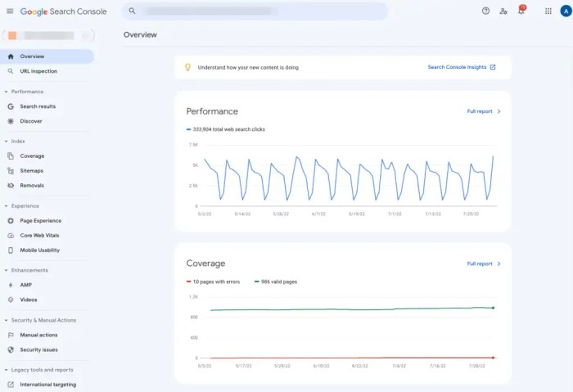
Task: Click the Core Web Vitals gauge icon
Action: click(x=11, y=235)
